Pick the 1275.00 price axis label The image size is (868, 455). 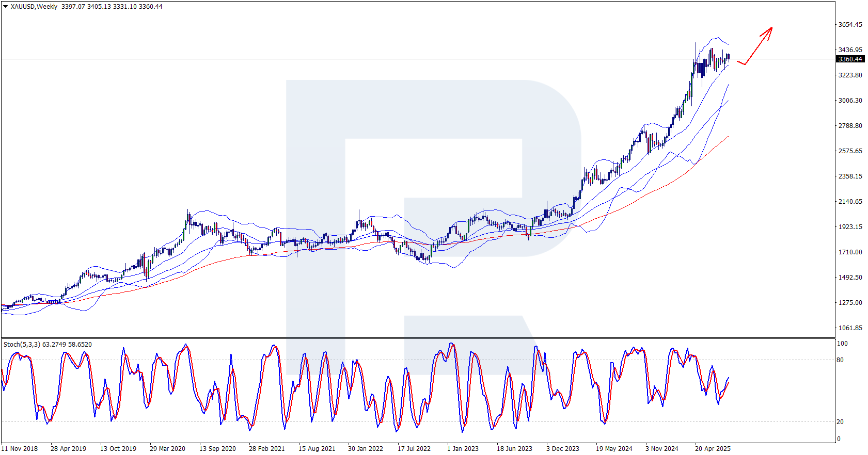(x=850, y=303)
